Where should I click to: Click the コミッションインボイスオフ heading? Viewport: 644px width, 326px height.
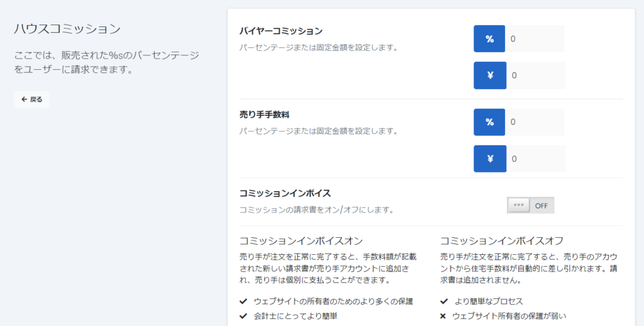tap(501, 241)
